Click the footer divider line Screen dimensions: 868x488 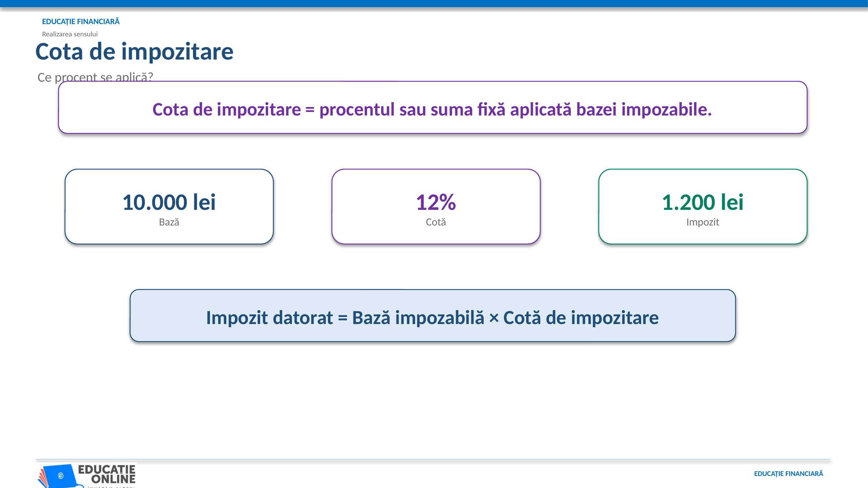point(433,459)
